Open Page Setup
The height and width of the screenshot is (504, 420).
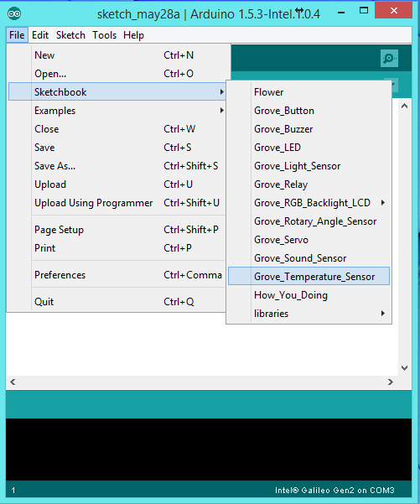coord(117,230)
